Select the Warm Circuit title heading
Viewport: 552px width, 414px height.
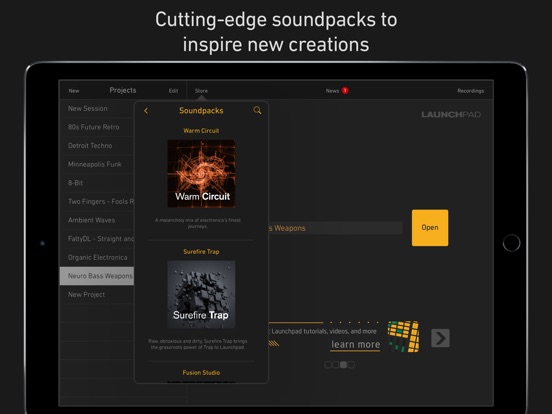201,131
